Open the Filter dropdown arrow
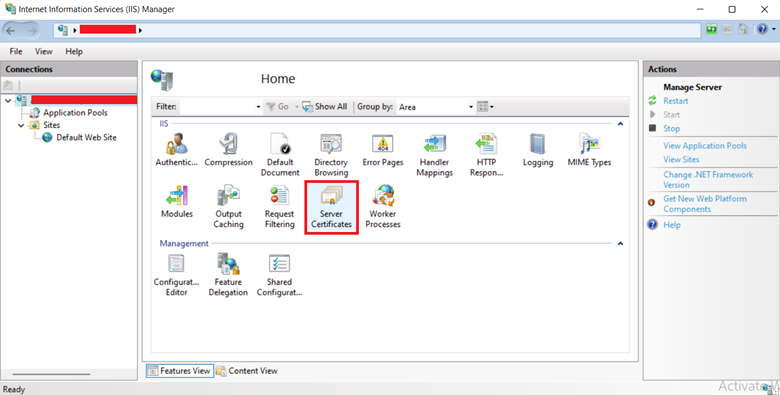This screenshot has width=780, height=395. (258, 107)
